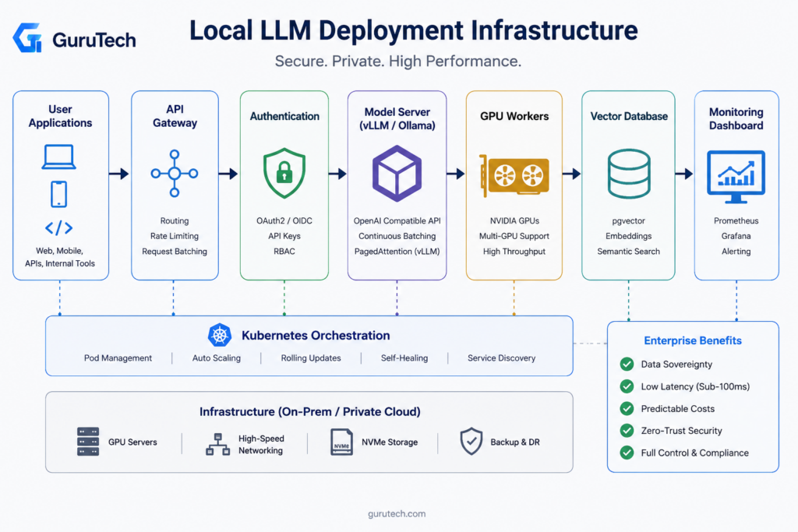Click the Backup & DR shield checkmark icon
The image size is (798, 532).
coord(471,441)
